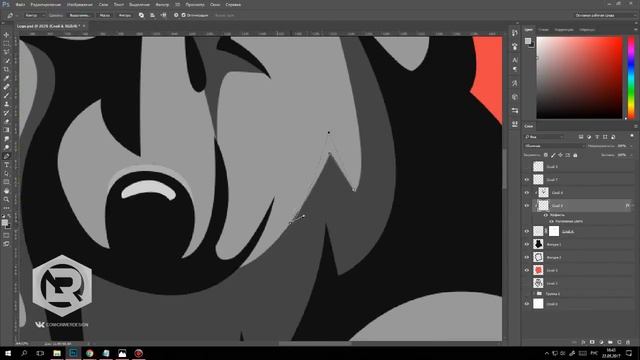Open layer filter type dropdown
Image resolution: width=640 pixels, height=360 pixels.
544,137
